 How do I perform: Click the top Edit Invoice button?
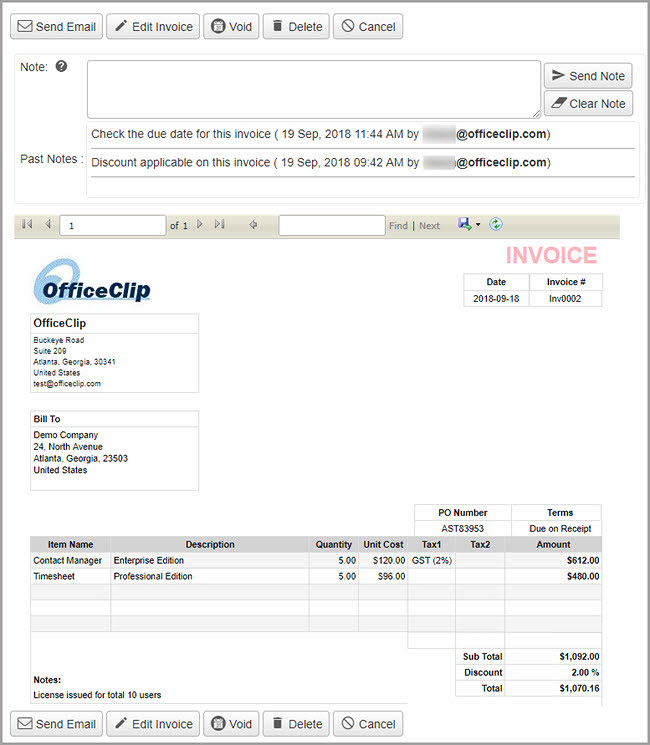click(x=153, y=26)
